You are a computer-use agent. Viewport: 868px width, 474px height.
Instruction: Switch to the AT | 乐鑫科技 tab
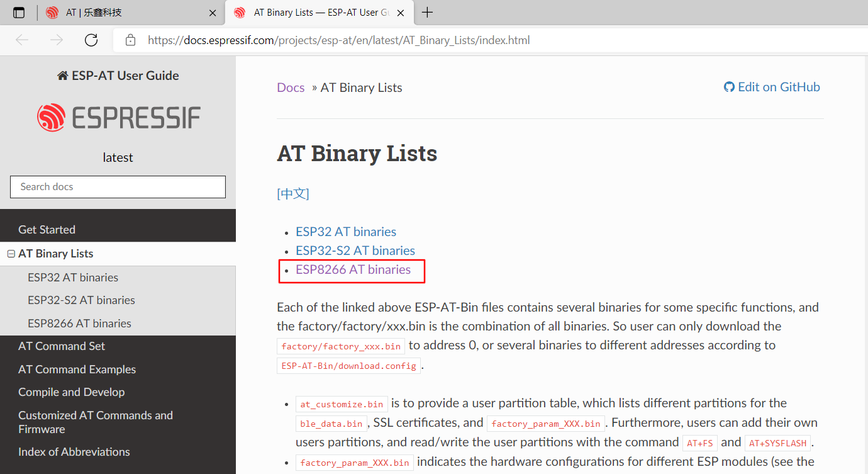(131, 13)
